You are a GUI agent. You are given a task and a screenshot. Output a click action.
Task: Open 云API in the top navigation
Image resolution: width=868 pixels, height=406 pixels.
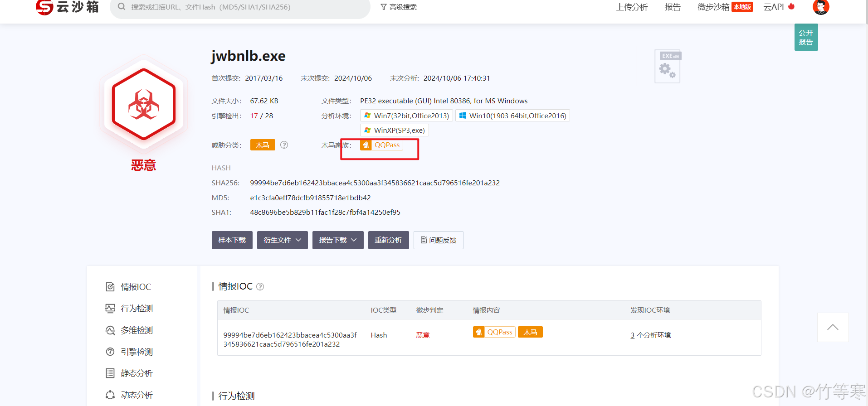(774, 7)
